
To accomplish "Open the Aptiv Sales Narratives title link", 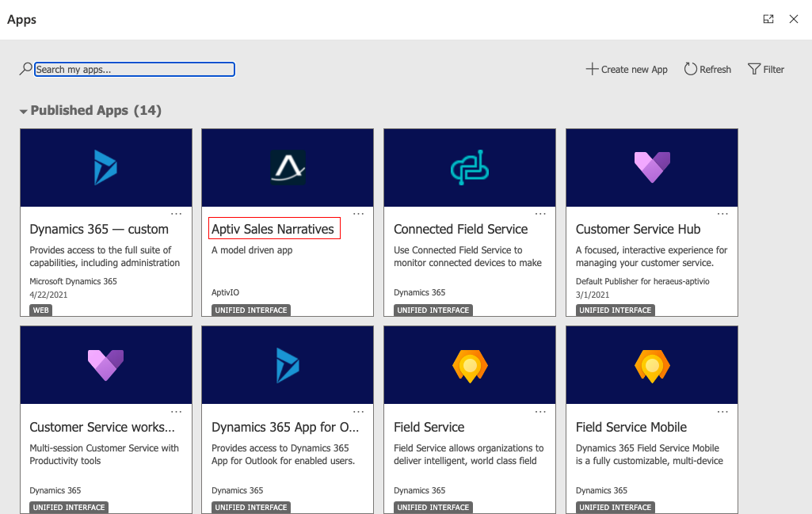I will pyautogui.click(x=273, y=229).
